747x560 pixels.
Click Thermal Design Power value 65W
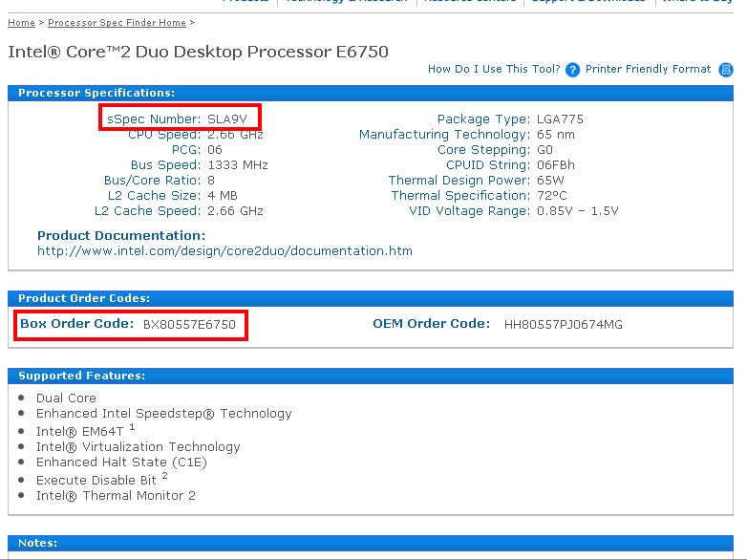tap(550, 181)
